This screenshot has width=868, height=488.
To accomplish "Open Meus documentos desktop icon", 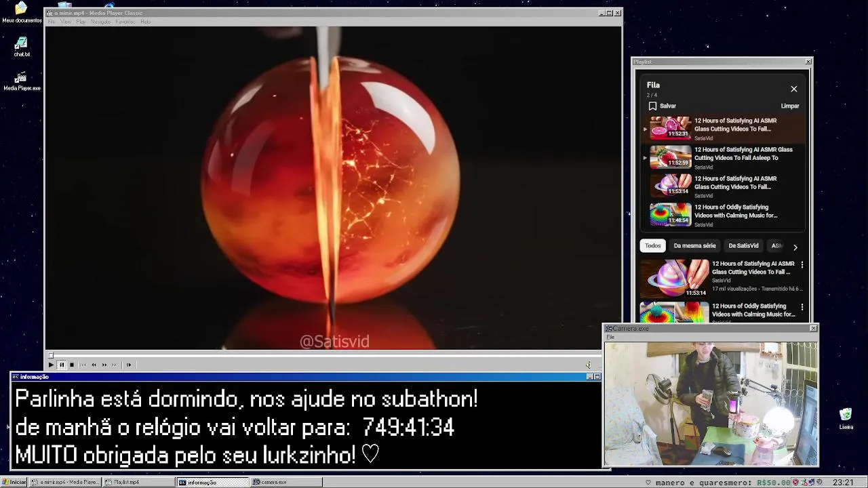I will (x=22, y=12).
